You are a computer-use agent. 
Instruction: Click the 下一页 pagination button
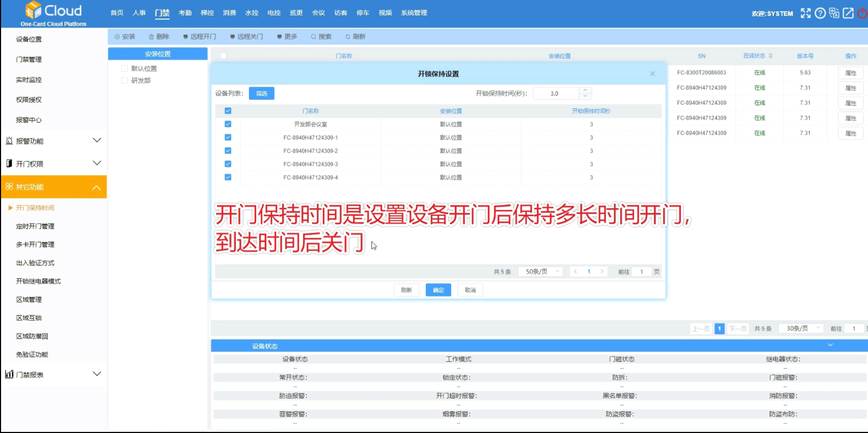coord(738,328)
